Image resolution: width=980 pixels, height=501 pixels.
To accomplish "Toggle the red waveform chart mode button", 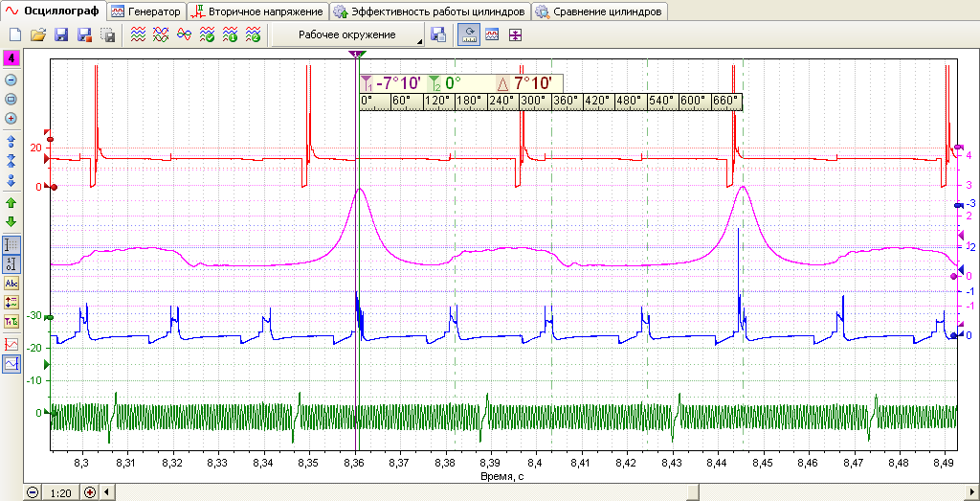I will pos(11,344).
